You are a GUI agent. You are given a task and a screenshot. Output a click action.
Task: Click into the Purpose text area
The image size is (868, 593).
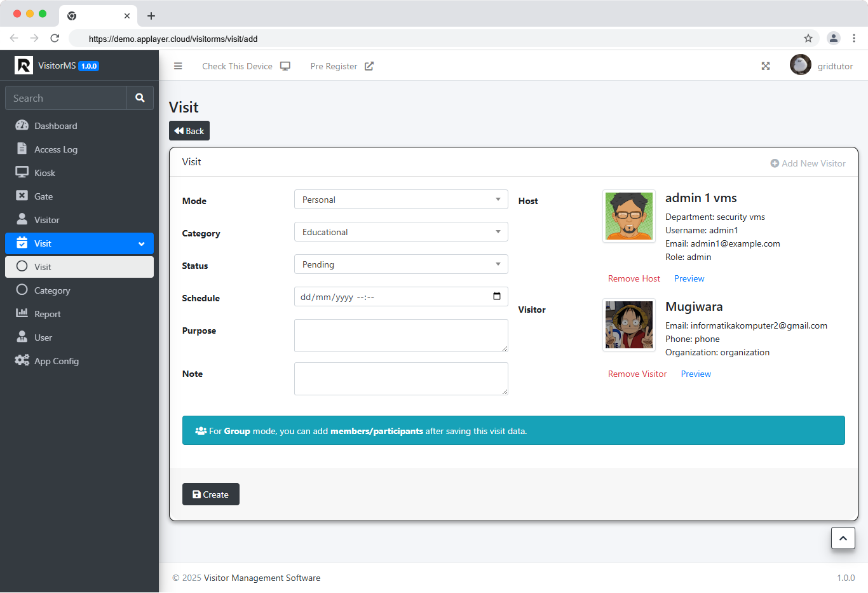pos(401,336)
